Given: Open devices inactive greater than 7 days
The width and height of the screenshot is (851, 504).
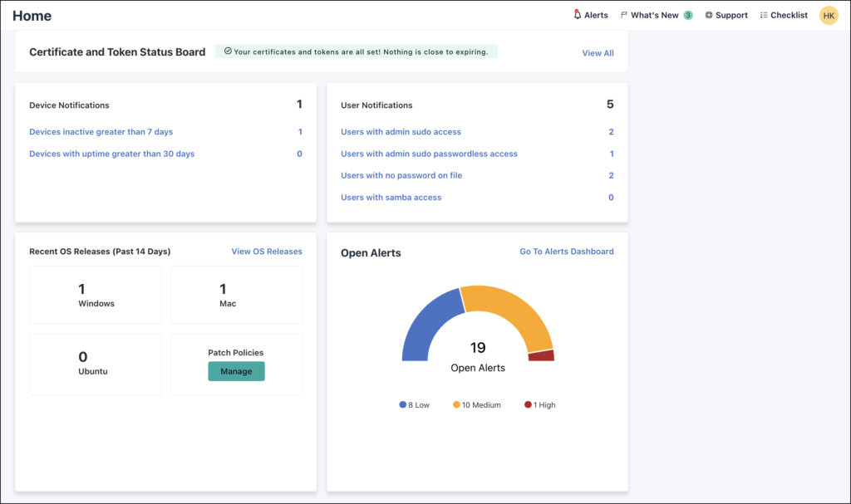Looking at the screenshot, I should (101, 131).
